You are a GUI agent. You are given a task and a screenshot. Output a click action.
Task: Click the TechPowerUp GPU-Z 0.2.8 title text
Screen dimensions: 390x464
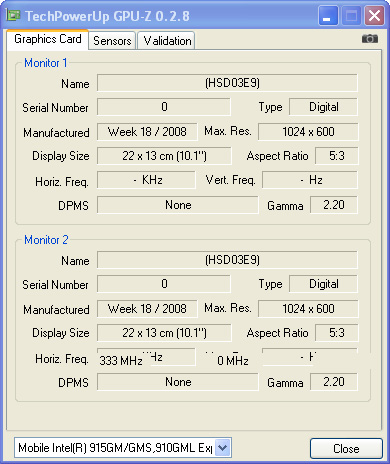[107, 16]
